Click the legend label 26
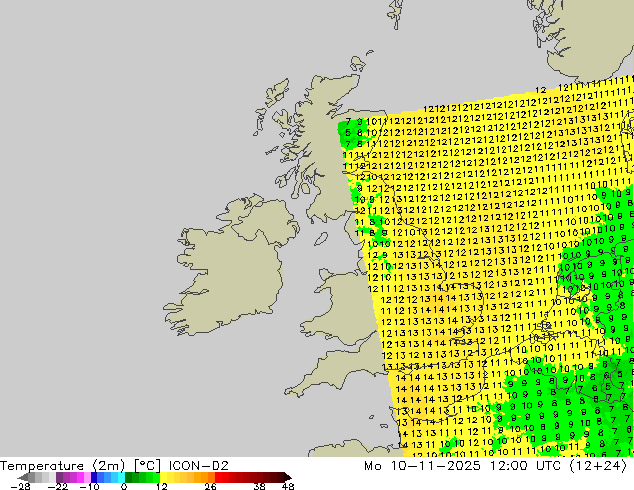The width and height of the screenshot is (634, 490). [x=210, y=486]
